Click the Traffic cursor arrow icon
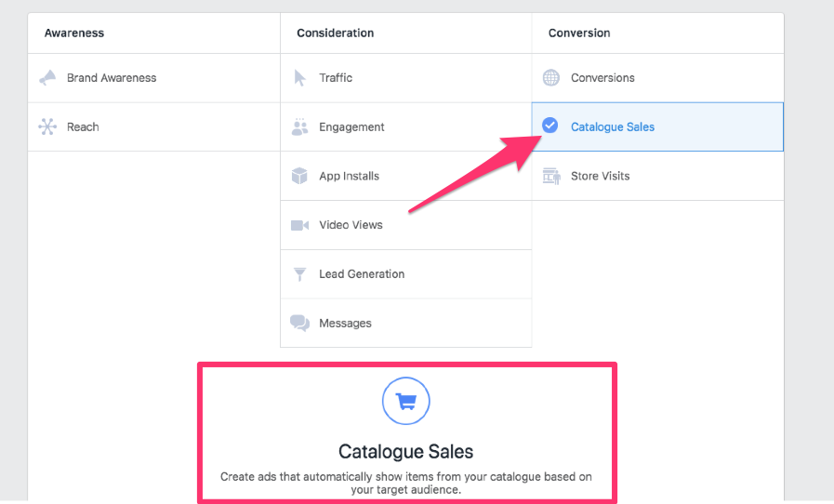This screenshot has width=834, height=504. [x=299, y=78]
